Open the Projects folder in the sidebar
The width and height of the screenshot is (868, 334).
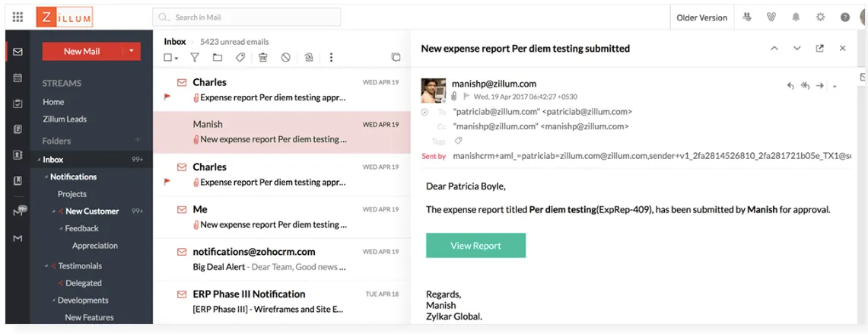(x=72, y=194)
